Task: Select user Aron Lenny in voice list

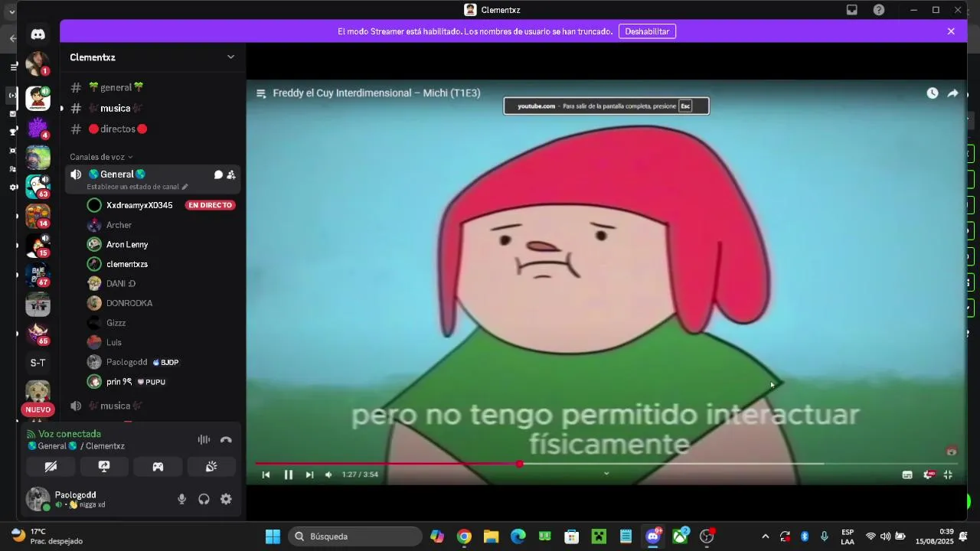Action: pos(126,244)
